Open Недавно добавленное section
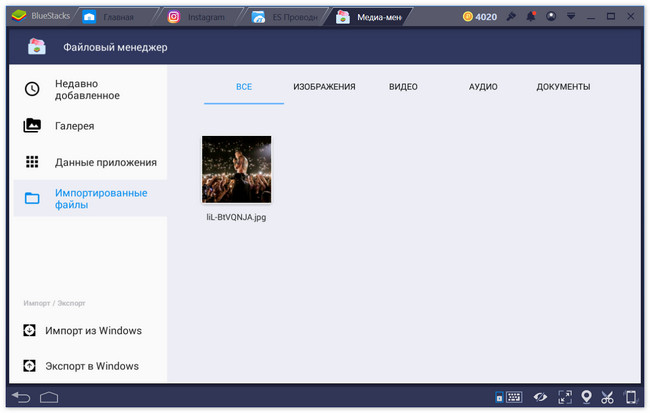 pyautogui.click(x=90, y=89)
